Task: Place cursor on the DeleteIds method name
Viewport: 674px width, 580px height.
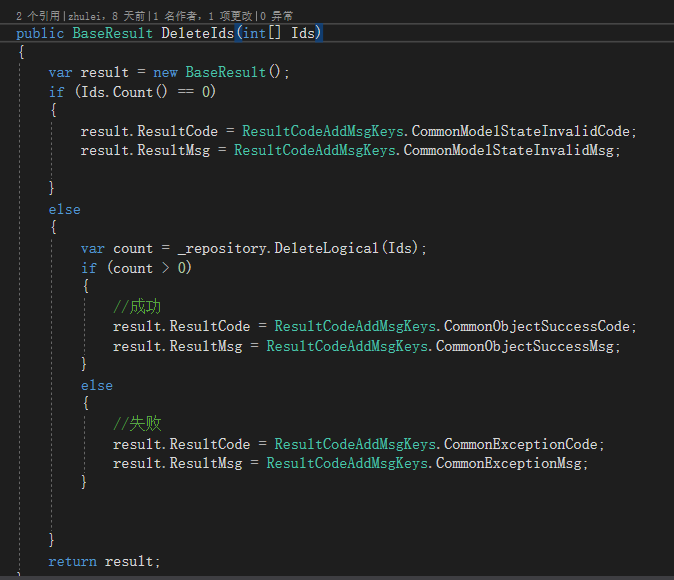Action: [x=197, y=33]
